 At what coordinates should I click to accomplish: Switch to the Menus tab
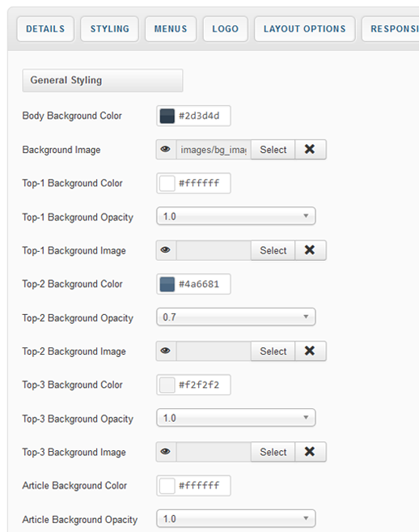[x=171, y=29]
